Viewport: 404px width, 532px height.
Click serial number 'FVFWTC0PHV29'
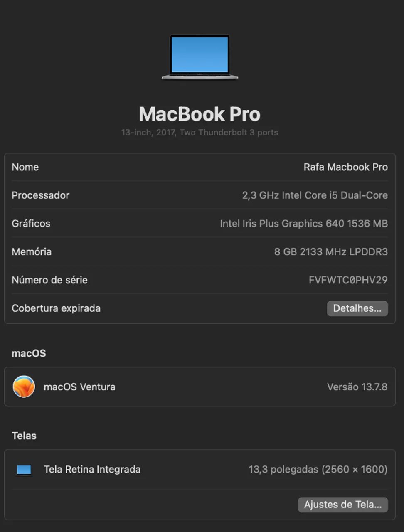point(348,280)
